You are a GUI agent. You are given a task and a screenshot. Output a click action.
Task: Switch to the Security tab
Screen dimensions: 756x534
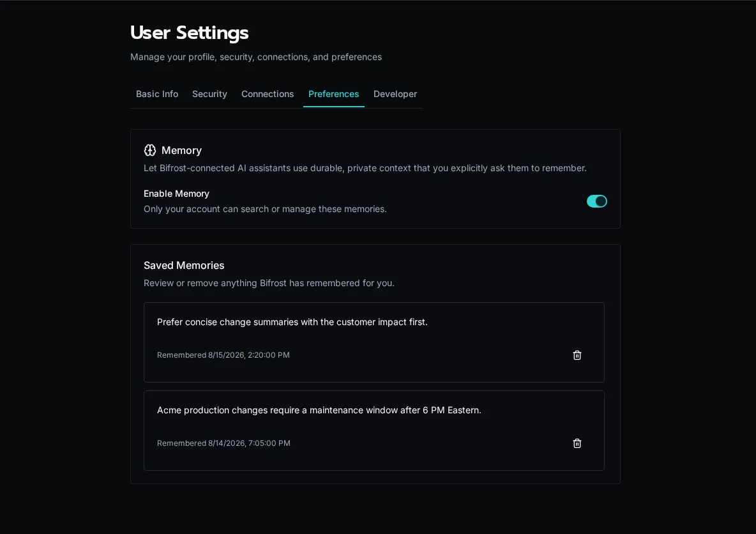pos(209,94)
